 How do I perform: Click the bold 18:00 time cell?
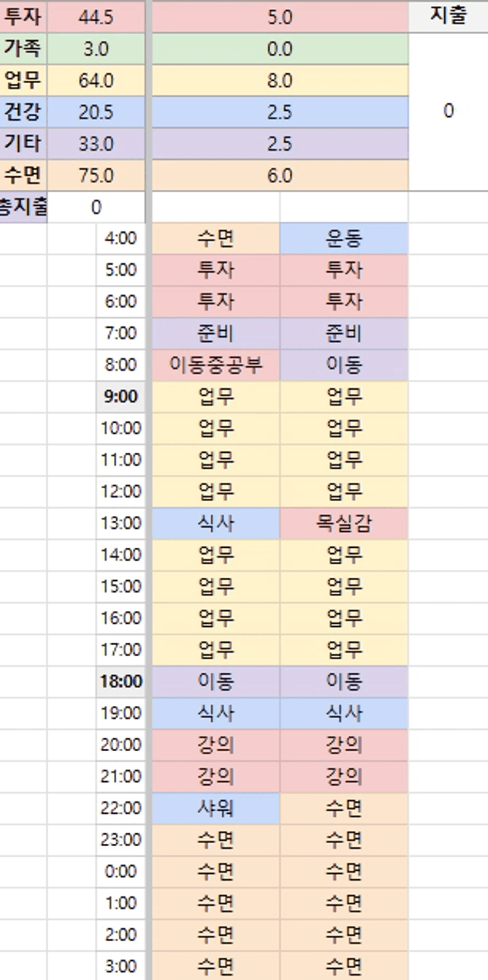click(120, 682)
